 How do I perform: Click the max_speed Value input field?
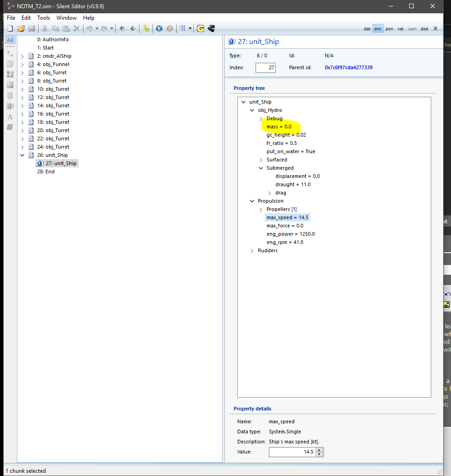click(292, 452)
